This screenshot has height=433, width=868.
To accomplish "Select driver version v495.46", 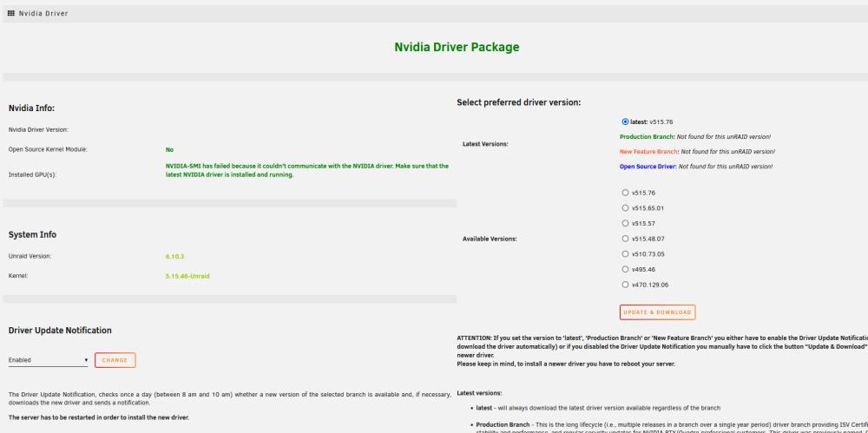I will click(x=626, y=269).
